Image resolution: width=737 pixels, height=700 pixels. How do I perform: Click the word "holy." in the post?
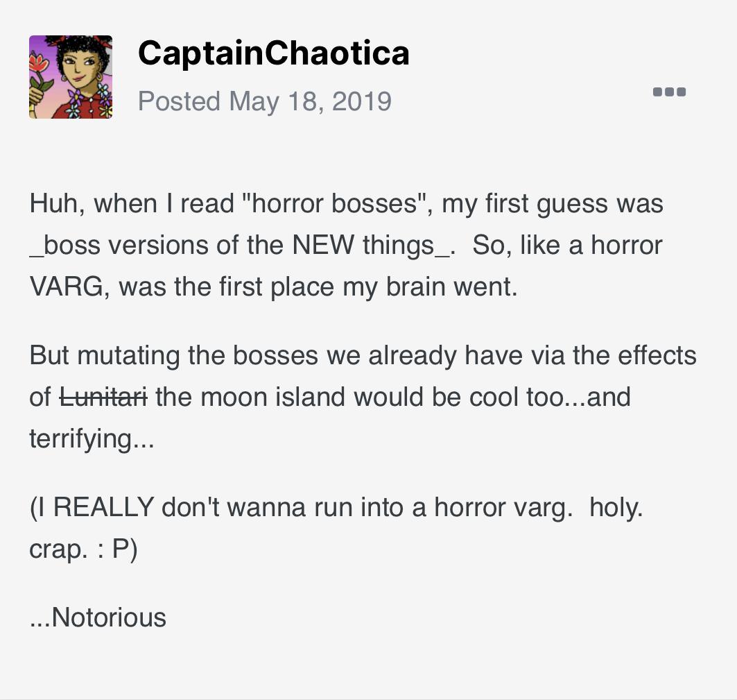[616, 507]
